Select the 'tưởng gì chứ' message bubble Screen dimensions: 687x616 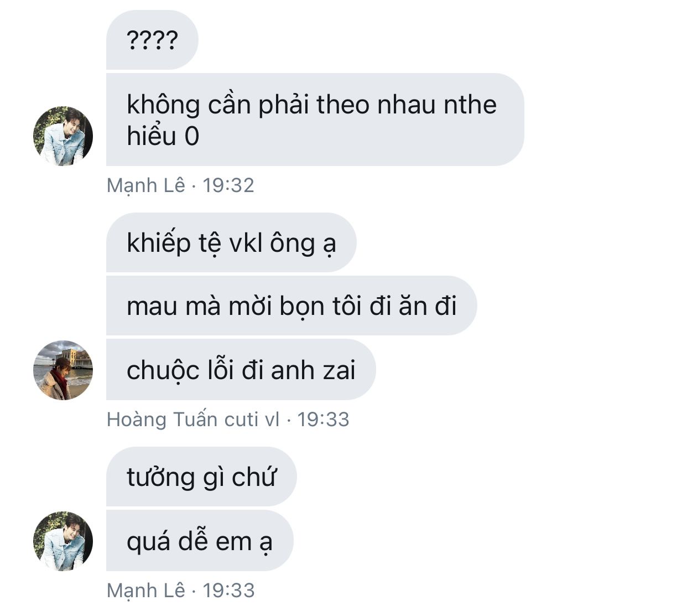201,477
